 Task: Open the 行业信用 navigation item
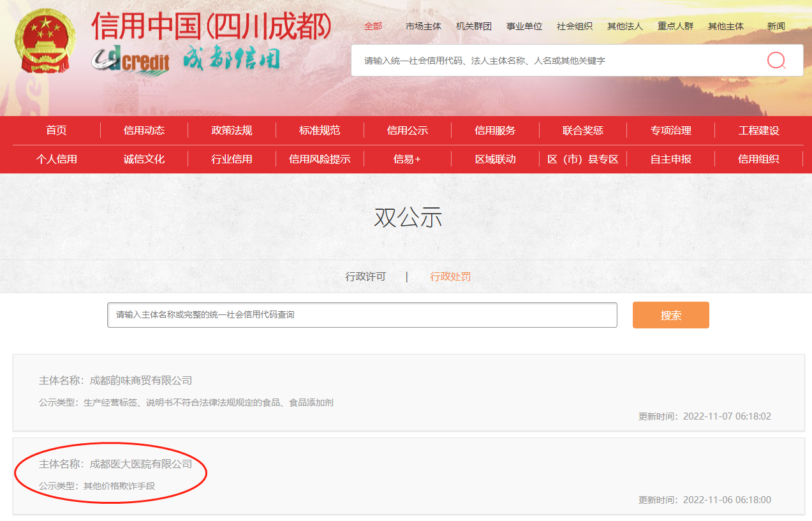[x=232, y=159]
